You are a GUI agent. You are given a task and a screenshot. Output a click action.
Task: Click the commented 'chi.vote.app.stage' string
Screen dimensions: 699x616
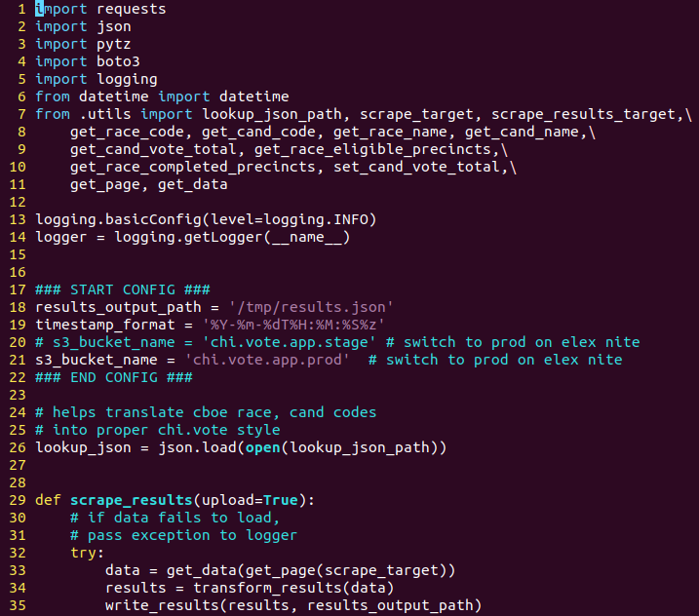click(289, 342)
